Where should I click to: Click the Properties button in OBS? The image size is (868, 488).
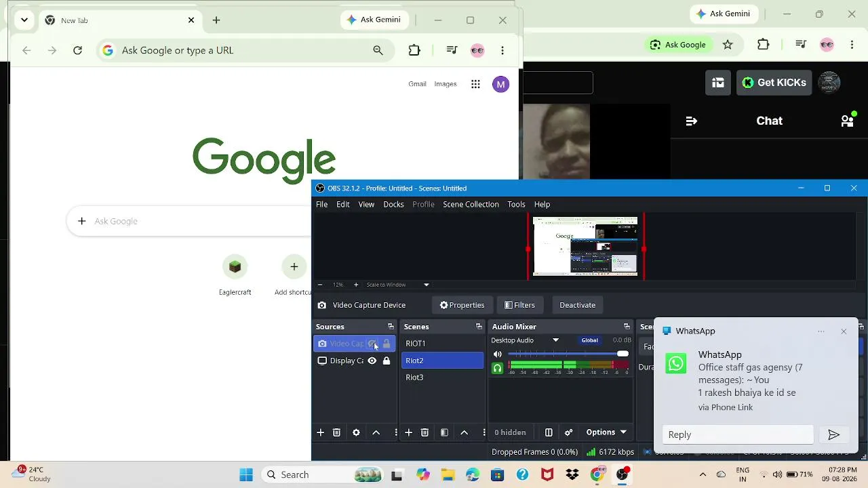click(x=462, y=305)
